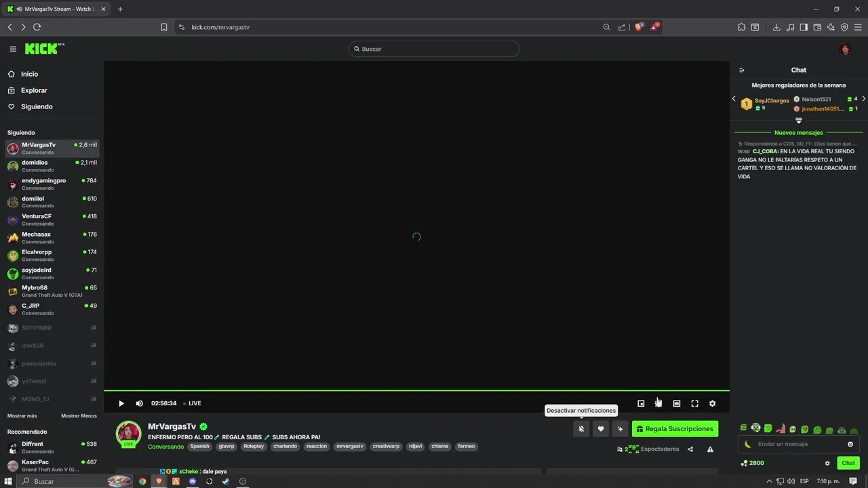Share the stream via share icon
Viewport: 868px width, 488px height.
click(690, 449)
